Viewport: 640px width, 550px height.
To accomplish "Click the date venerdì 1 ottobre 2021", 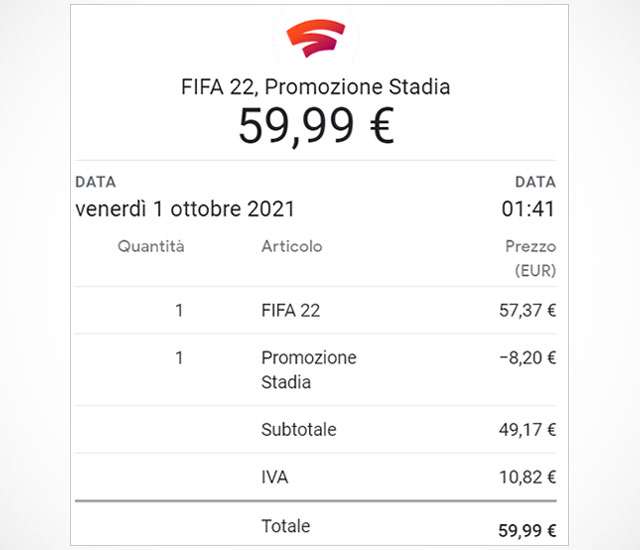I will pos(185,210).
